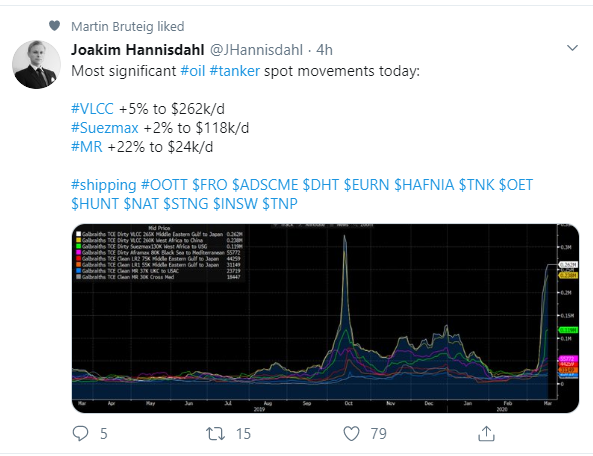Open the @JHannisdahl handle
Viewport: 593px width, 456px height.
(256, 50)
